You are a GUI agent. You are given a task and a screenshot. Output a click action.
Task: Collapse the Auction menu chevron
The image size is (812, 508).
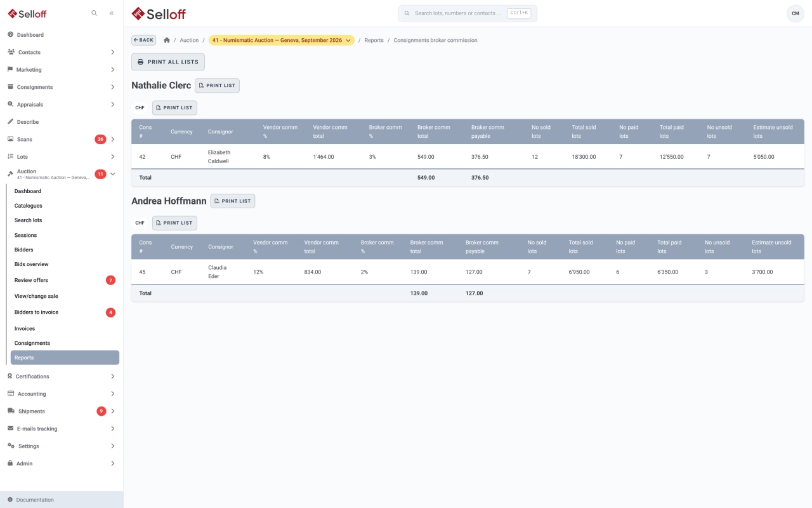[113, 174]
